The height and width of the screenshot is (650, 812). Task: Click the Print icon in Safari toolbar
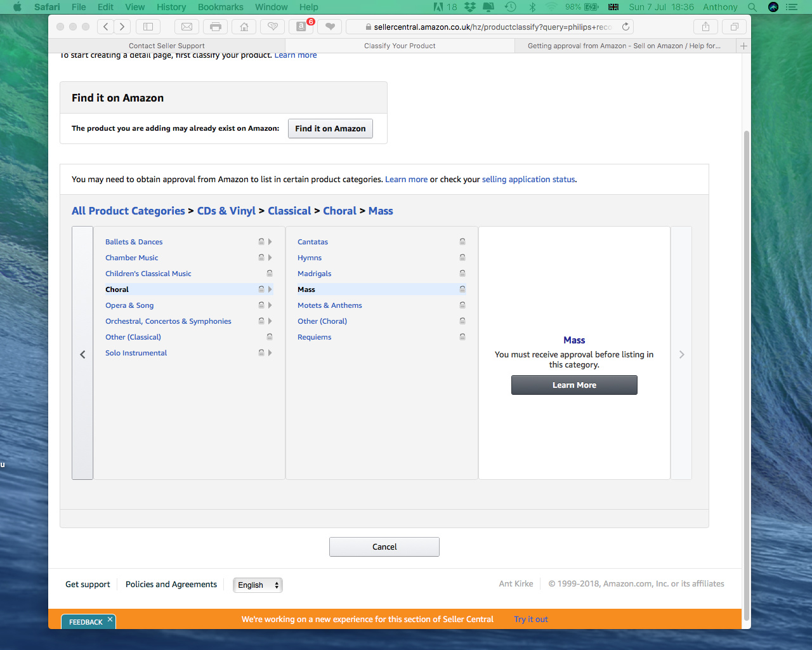click(215, 27)
